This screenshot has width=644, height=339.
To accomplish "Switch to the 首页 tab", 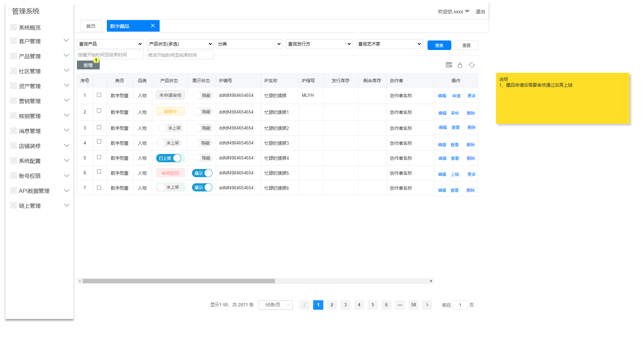I will 91,26.
